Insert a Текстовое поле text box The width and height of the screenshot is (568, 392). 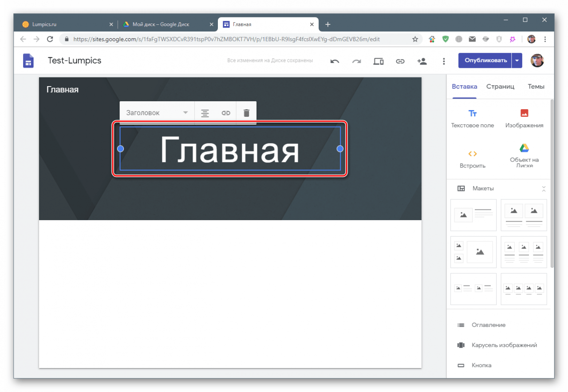[473, 118]
